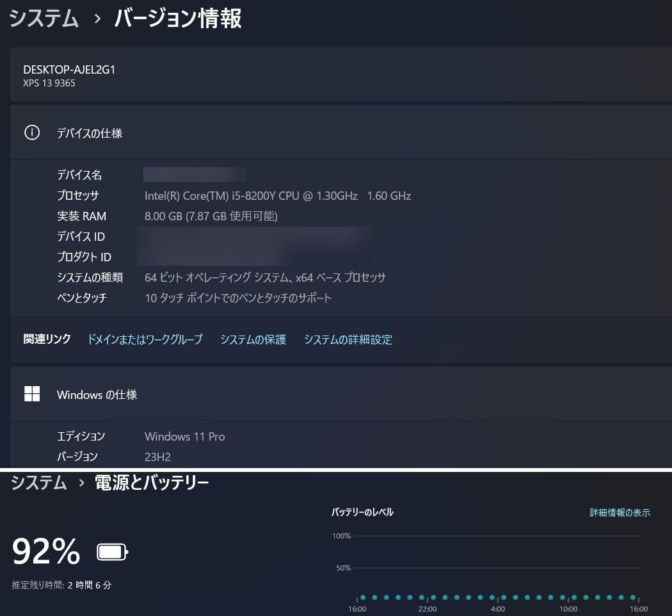Click システム breadcrumb in 電源とバッテリー page
Screen dimensions: 672x616
tap(38, 483)
